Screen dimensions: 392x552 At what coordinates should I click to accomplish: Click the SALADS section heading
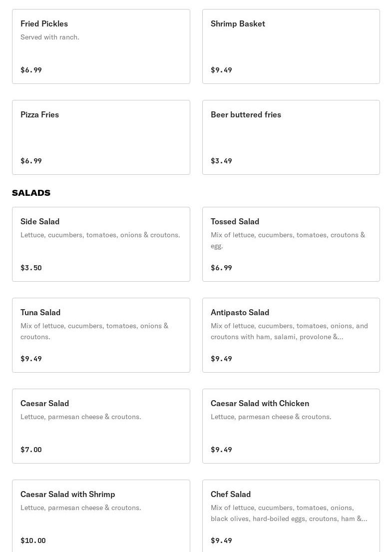click(31, 193)
